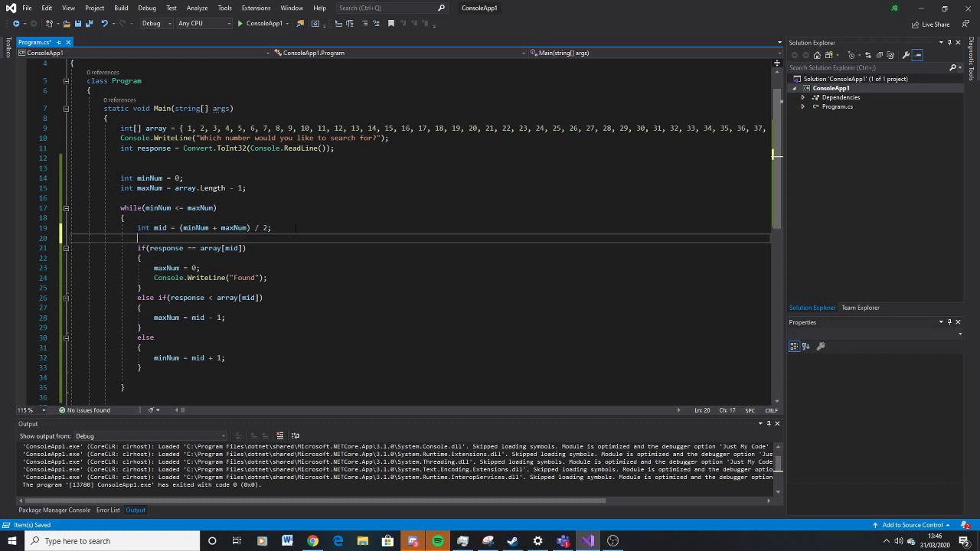Click the Open File folder icon
This screenshot has height=551, width=980.
[x=66, y=24]
